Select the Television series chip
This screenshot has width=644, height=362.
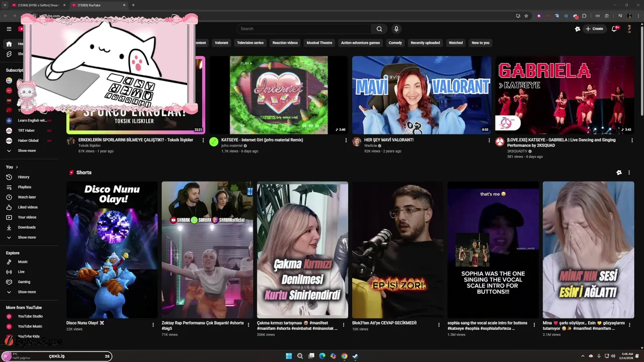pos(250,43)
